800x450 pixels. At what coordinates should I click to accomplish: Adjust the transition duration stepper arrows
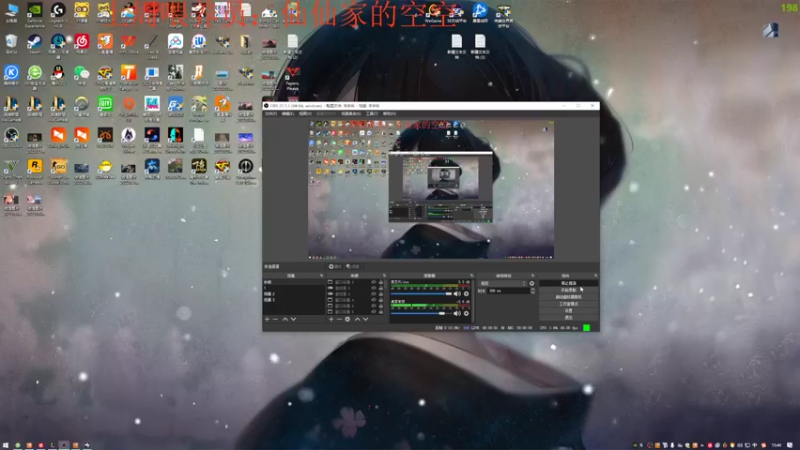click(x=533, y=291)
